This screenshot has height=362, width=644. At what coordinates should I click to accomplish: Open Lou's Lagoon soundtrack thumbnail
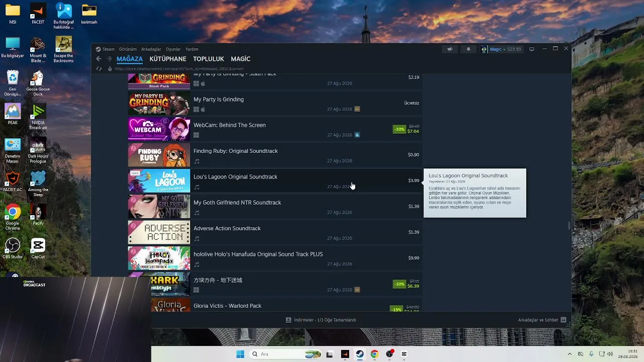[159, 180]
